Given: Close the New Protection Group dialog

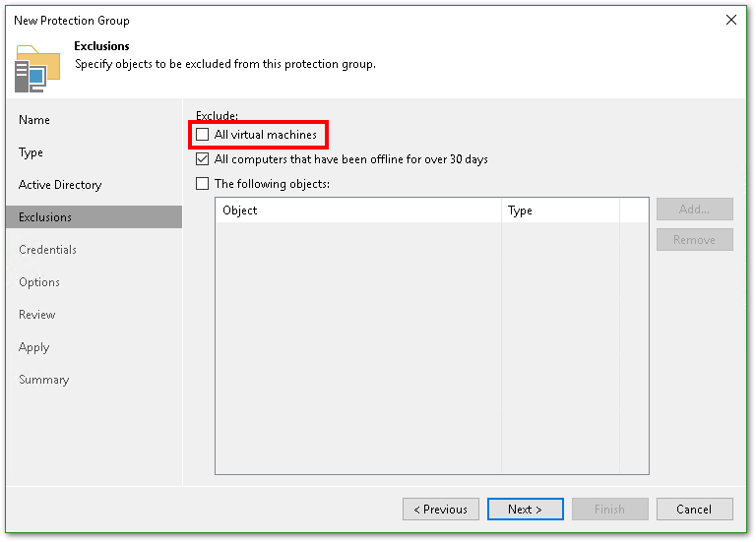Looking at the screenshot, I should click(x=730, y=20).
